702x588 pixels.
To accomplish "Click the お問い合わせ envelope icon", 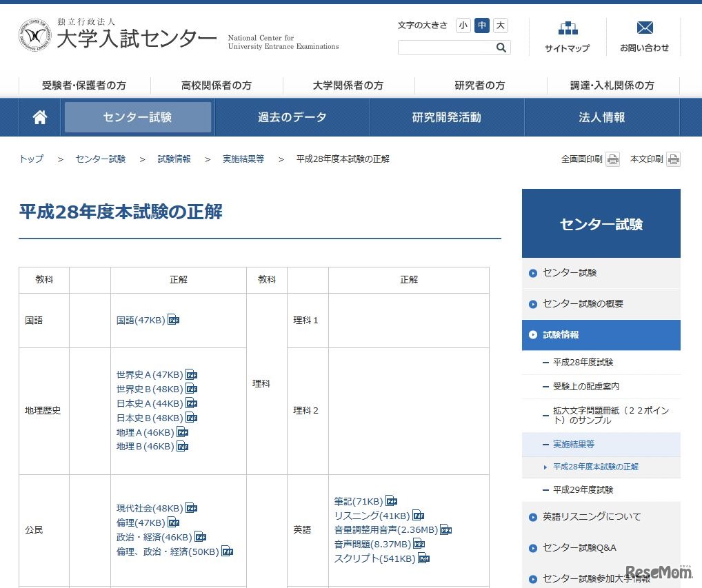I will (644, 28).
